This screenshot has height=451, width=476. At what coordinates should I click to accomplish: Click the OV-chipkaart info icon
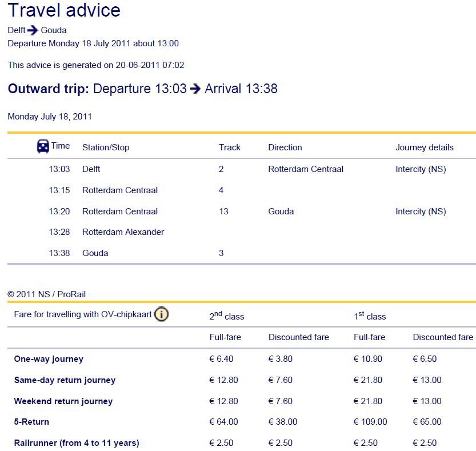161,314
